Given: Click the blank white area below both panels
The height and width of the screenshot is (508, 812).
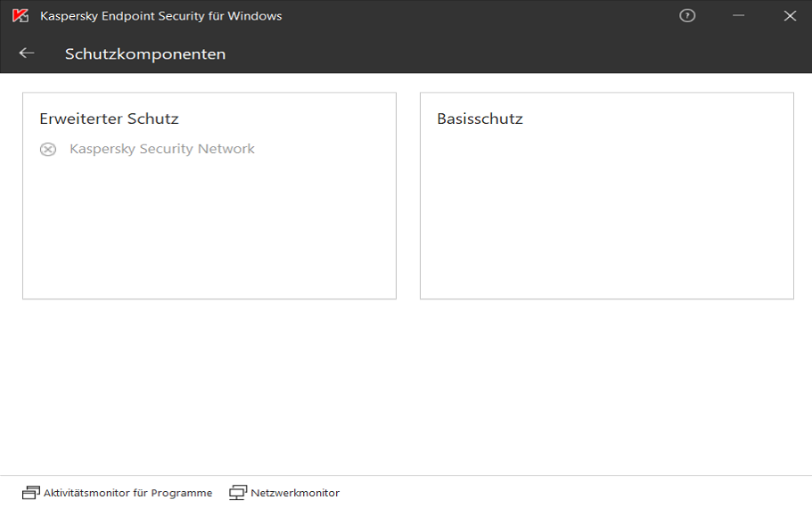Looking at the screenshot, I should coord(406,383).
